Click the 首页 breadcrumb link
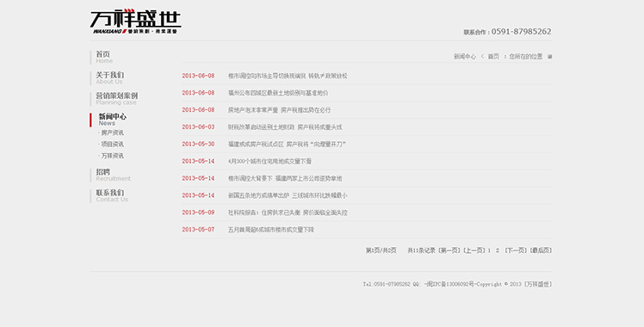Viewport: 644px width, 327px height. 493,57
